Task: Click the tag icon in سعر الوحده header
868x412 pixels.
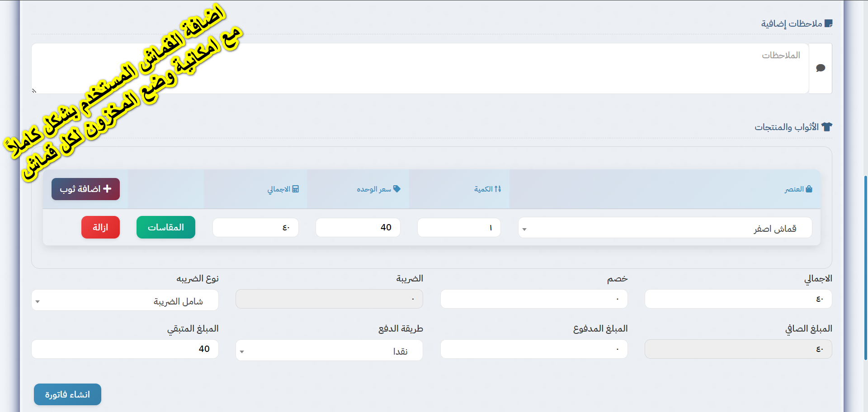Action: coord(397,189)
